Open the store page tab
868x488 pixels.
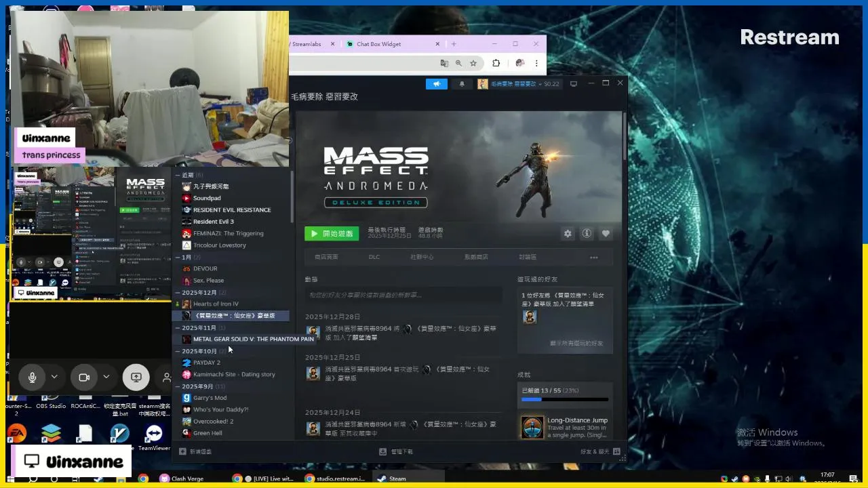326,258
